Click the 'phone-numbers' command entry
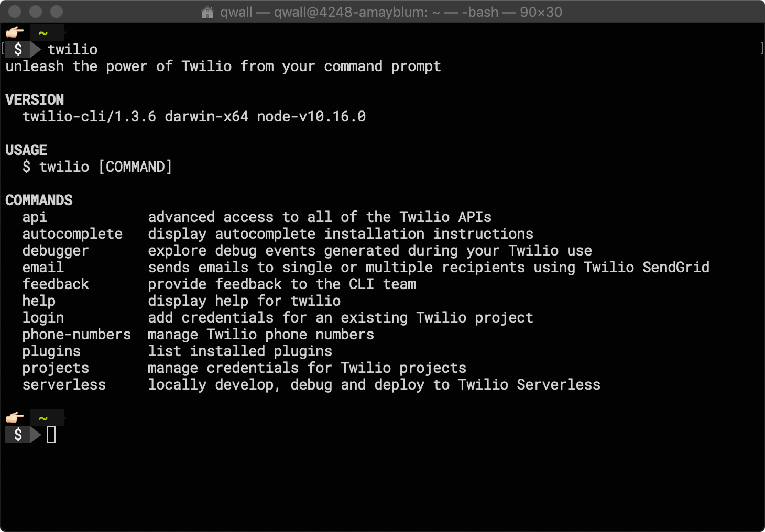The height and width of the screenshot is (532, 765). tap(76, 335)
